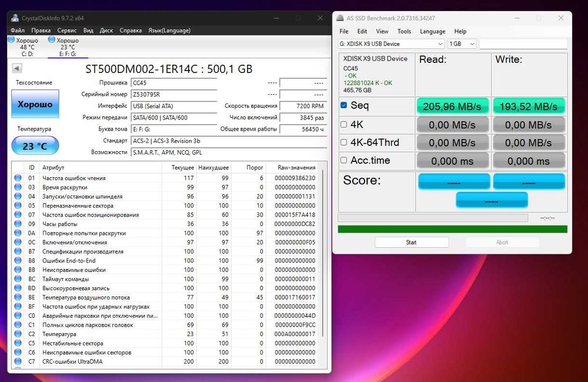The height and width of the screenshot is (382, 588).
Task: Open the 1 GB test size dropdown
Action: (x=462, y=44)
